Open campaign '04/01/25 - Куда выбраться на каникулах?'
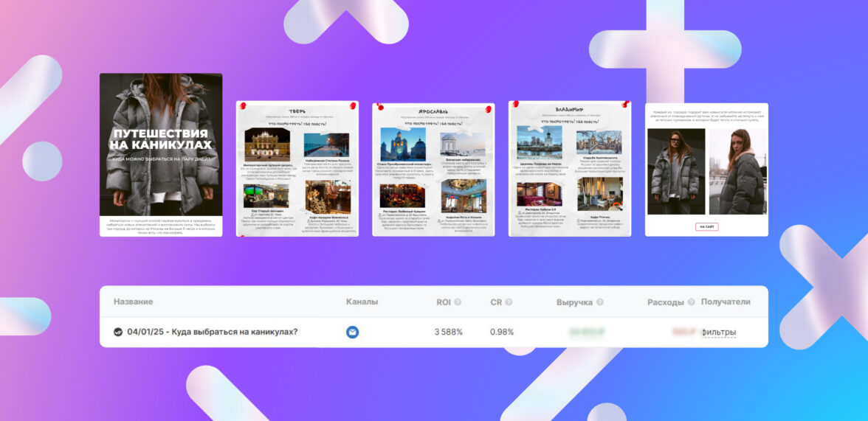Image resolution: width=868 pixels, height=421 pixels. (x=213, y=332)
